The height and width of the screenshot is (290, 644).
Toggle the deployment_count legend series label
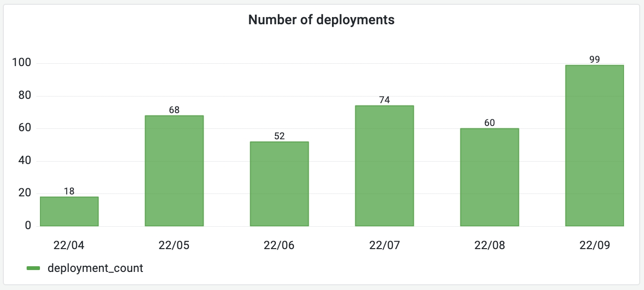[95, 268]
